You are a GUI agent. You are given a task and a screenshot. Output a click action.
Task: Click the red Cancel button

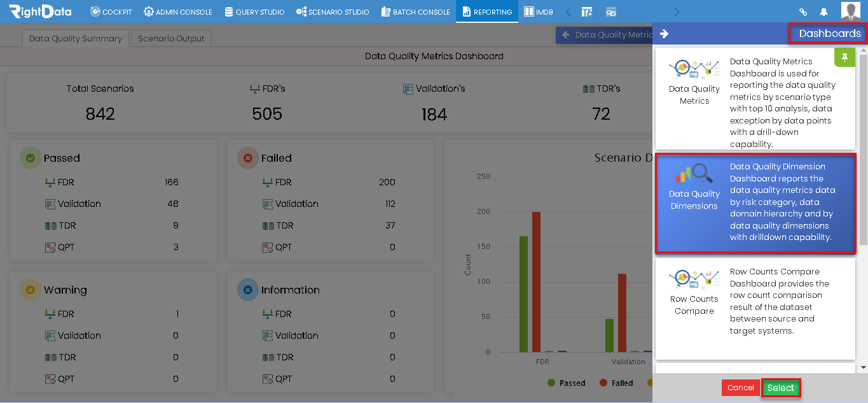(x=740, y=388)
